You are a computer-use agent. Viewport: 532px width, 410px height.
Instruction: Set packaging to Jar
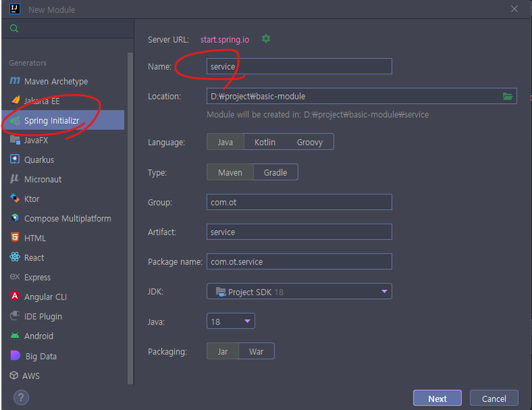point(222,351)
